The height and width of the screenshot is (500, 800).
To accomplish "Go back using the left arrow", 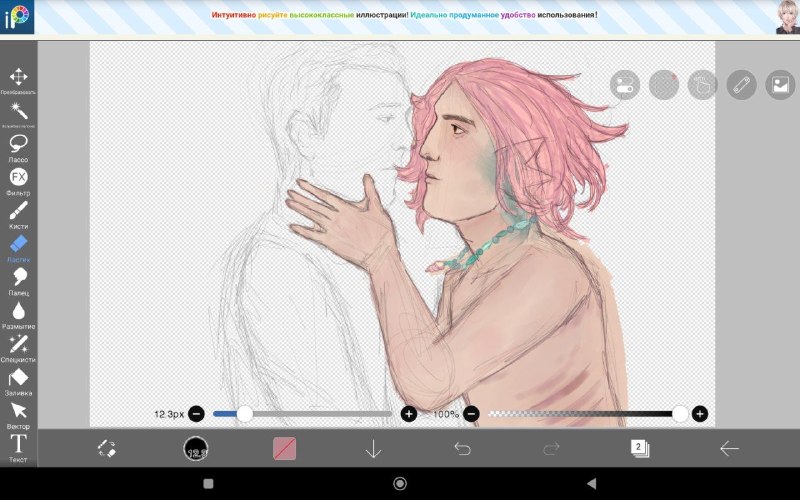I will [730, 448].
